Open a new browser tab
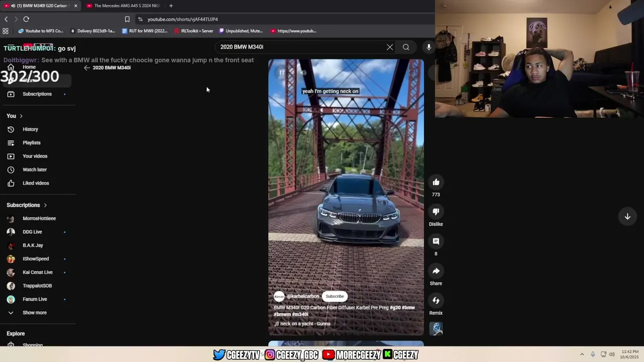Viewport: 644px width, 362px height. coord(171,6)
